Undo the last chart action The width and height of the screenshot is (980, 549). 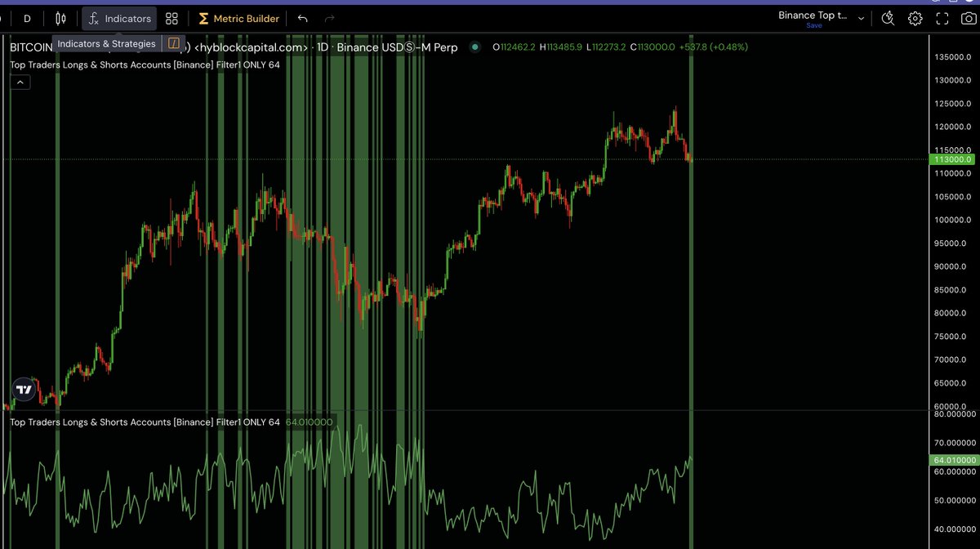(303, 18)
